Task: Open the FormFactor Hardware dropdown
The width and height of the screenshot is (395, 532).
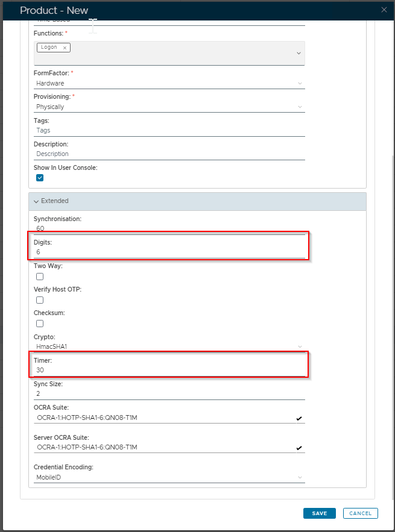Action: (x=169, y=83)
